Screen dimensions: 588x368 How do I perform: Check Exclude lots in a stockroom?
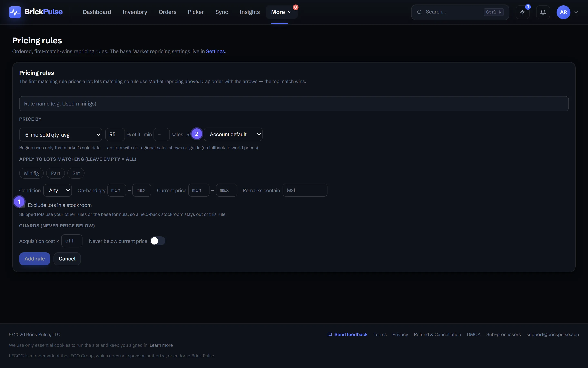tap(22, 205)
